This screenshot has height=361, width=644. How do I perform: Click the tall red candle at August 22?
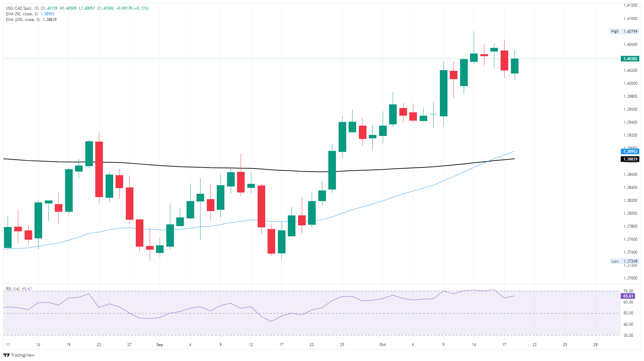[x=99, y=169]
